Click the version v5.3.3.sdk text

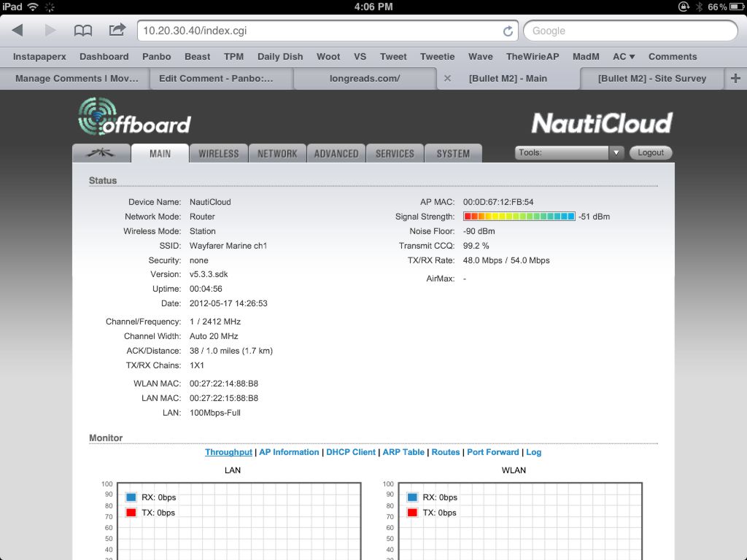pyautogui.click(x=209, y=274)
